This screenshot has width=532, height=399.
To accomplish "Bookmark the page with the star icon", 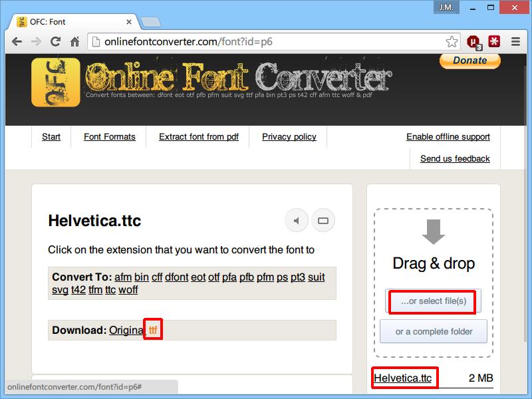I will (452, 42).
